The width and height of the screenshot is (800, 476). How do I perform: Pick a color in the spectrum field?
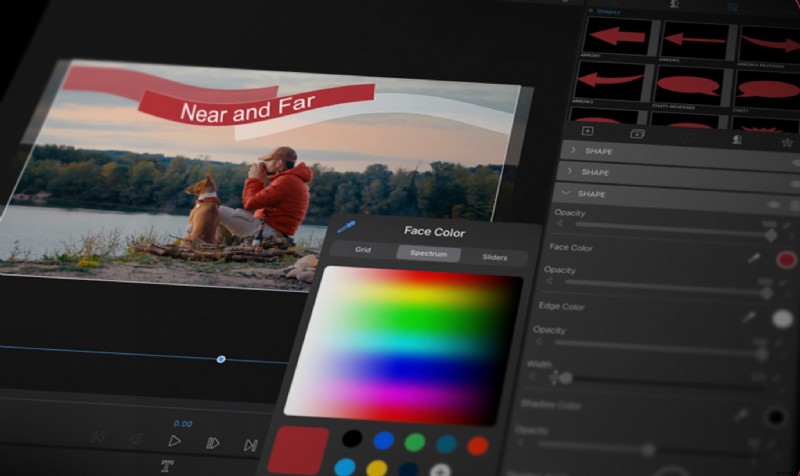403,345
